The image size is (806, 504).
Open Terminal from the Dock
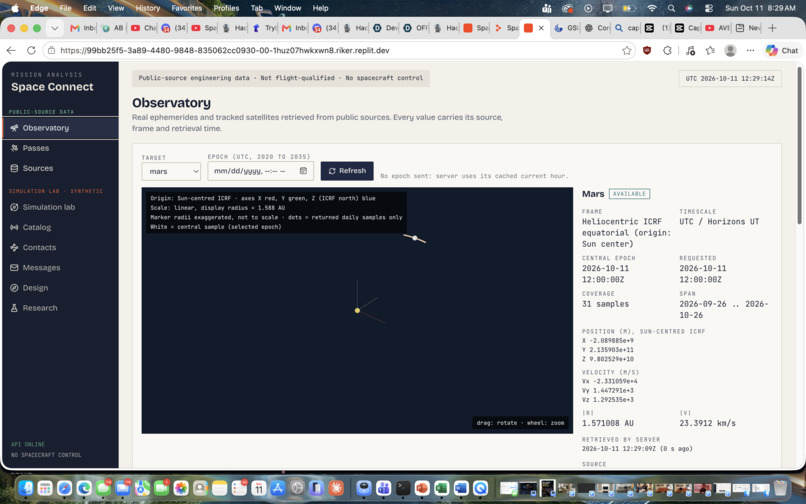point(403,488)
